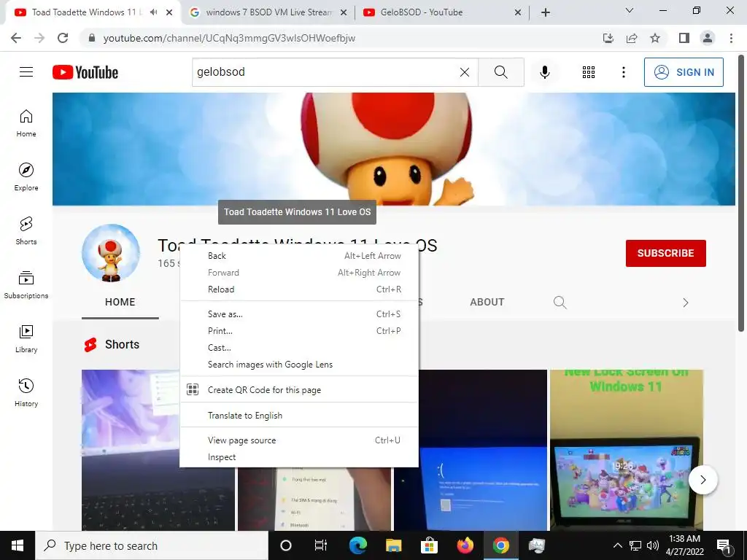
Task: Open File Explorer from the taskbar
Action: coord(393,545)
